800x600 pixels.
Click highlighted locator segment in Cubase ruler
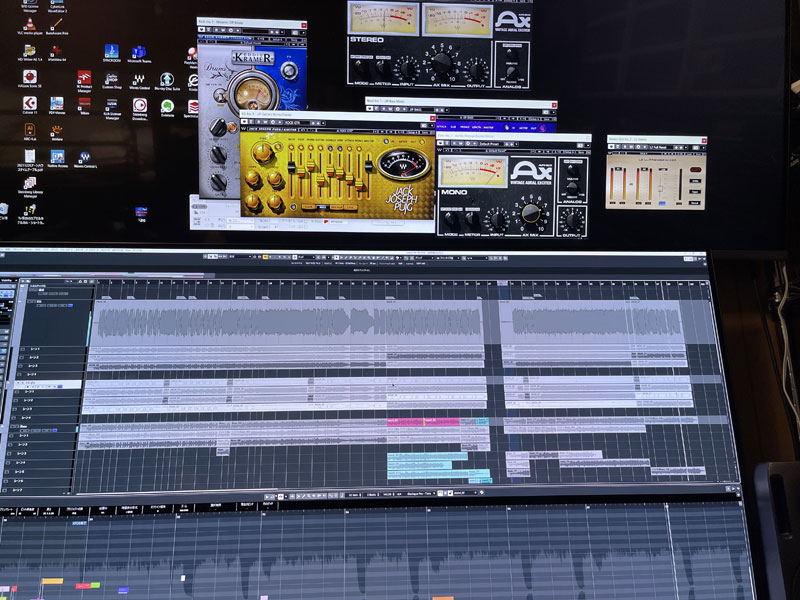[503, 283]
